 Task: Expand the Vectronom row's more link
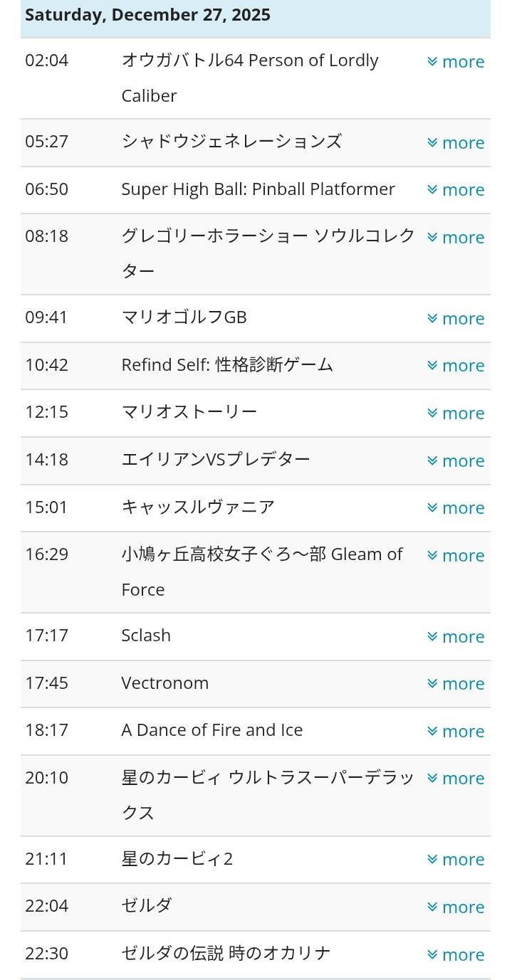tap(456, 684)
